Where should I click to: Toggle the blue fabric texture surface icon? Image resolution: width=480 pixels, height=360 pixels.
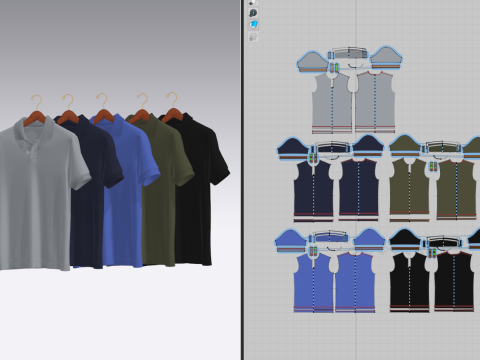[x=253, y=25]
